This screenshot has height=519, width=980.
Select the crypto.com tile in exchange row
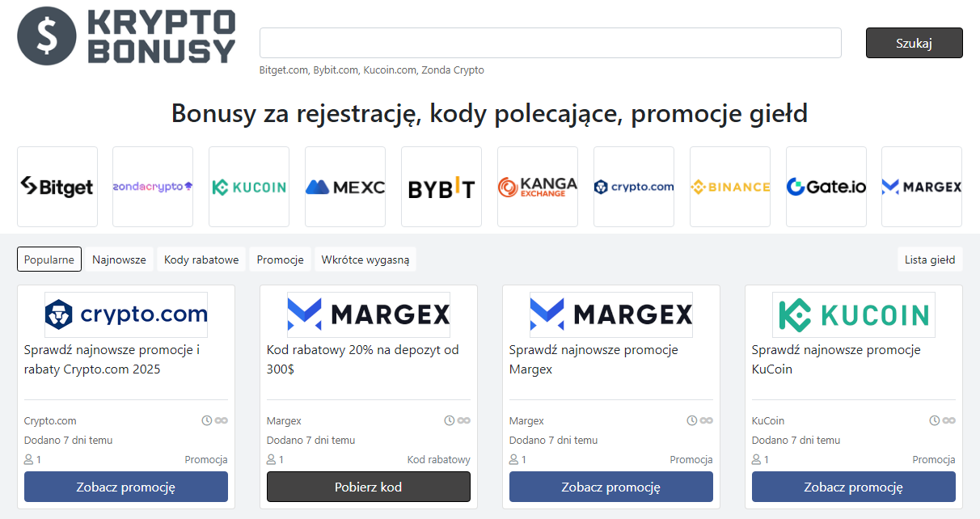[x=634, y=187]
